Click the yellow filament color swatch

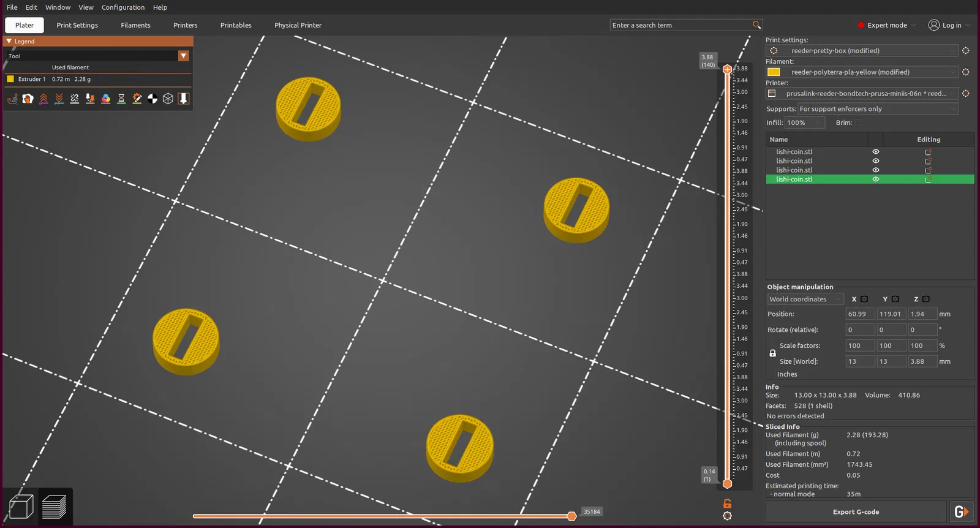[774, 72]
